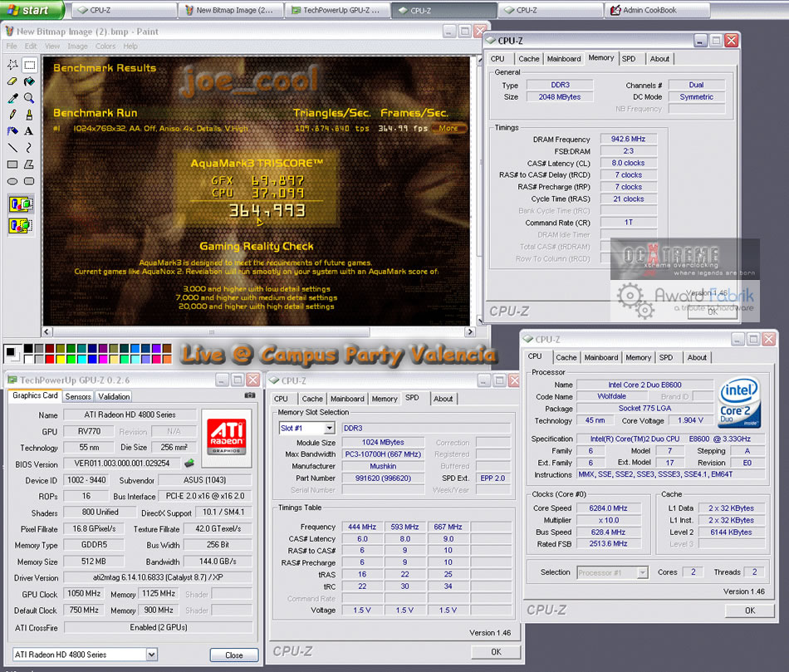Click the Intel Core 2 Duo logo

pyautogui.click(x=739, y=403)
